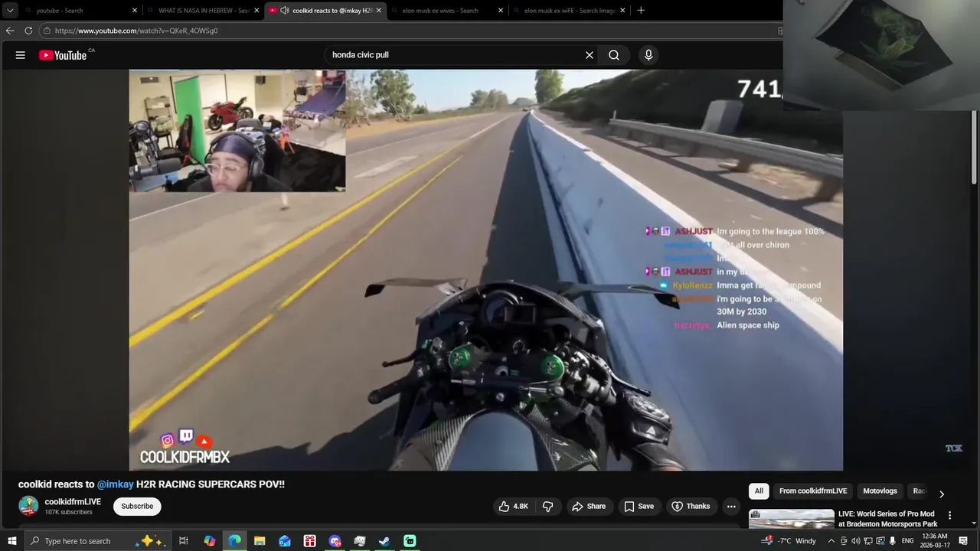
Task: Open more actions ellipsis under the video
Action: (731, 506)
